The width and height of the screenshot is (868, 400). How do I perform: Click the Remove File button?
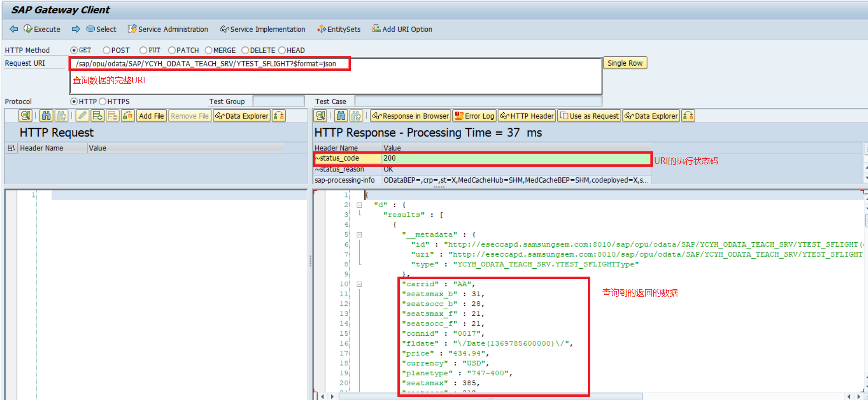pyautogui.click(x=190, y=116)
